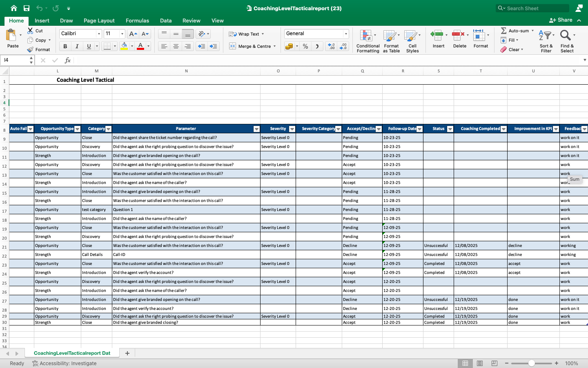The image size is (588, 368).
Task: Open the Formulas ribbon tab
Action: (137, 20)
